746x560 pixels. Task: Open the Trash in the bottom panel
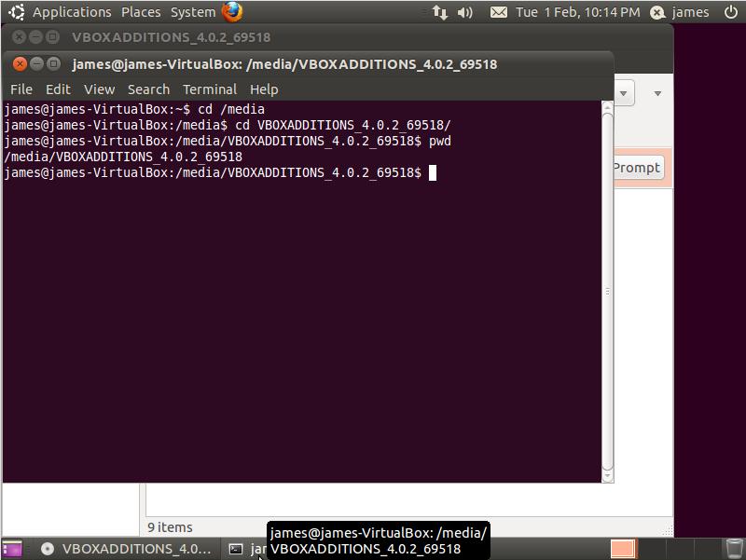(x=734, y=549)
